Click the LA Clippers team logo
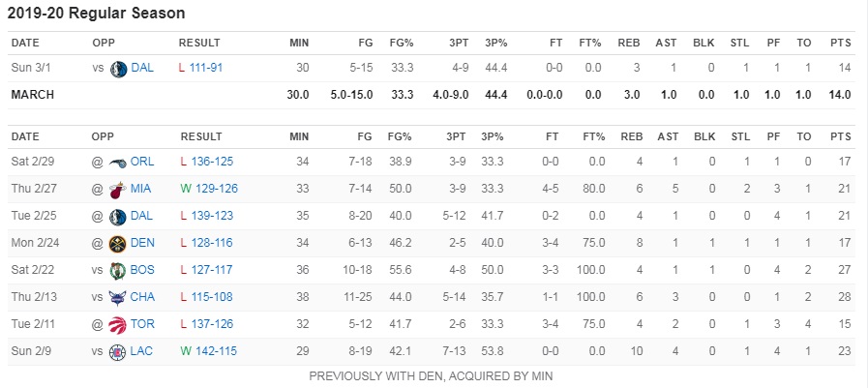Viewport: 868px width, 388px height. [117, 352]
